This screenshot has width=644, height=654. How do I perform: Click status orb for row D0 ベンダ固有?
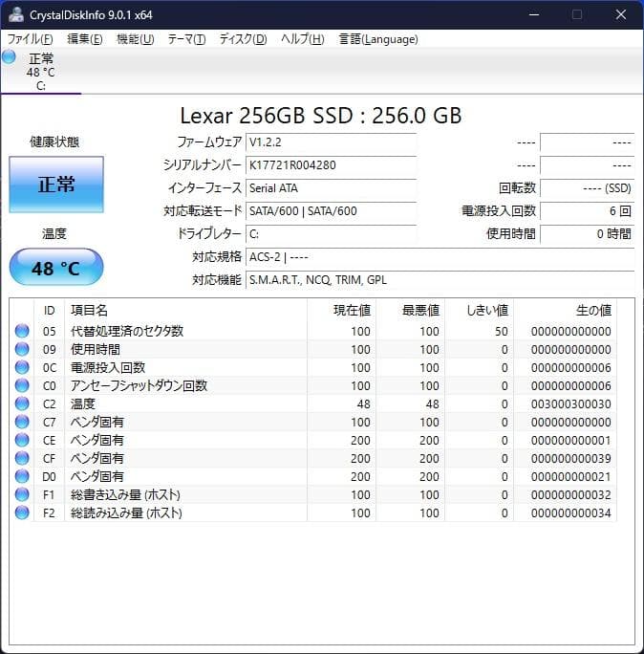(22, 476)
